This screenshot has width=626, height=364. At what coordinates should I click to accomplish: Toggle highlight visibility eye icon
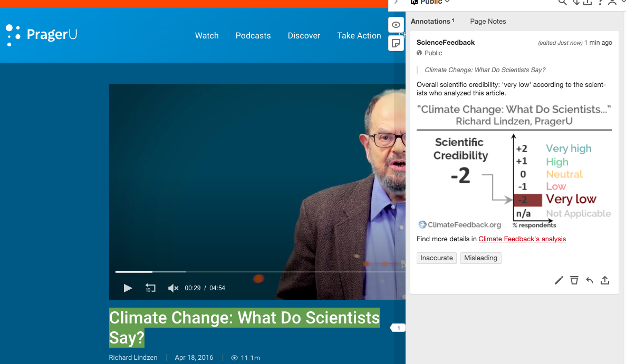396,25
